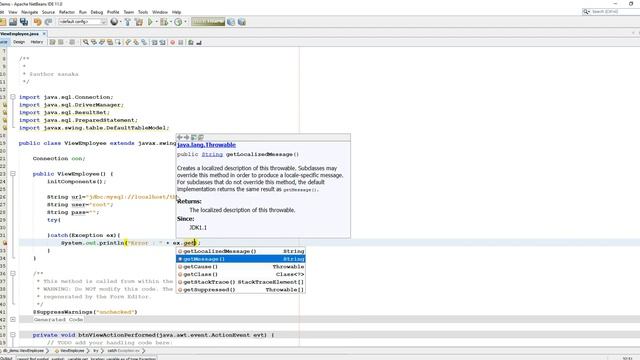Click the error lightbulb beside the println line
Image resolution: width=640 pixels, height=360 pixels.
click(5, 243)
